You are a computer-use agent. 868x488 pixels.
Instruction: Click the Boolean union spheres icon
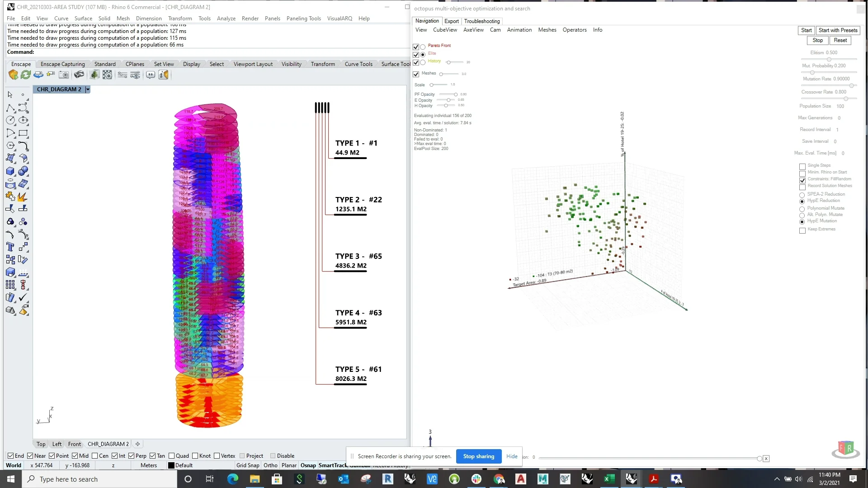click(23, 171)
